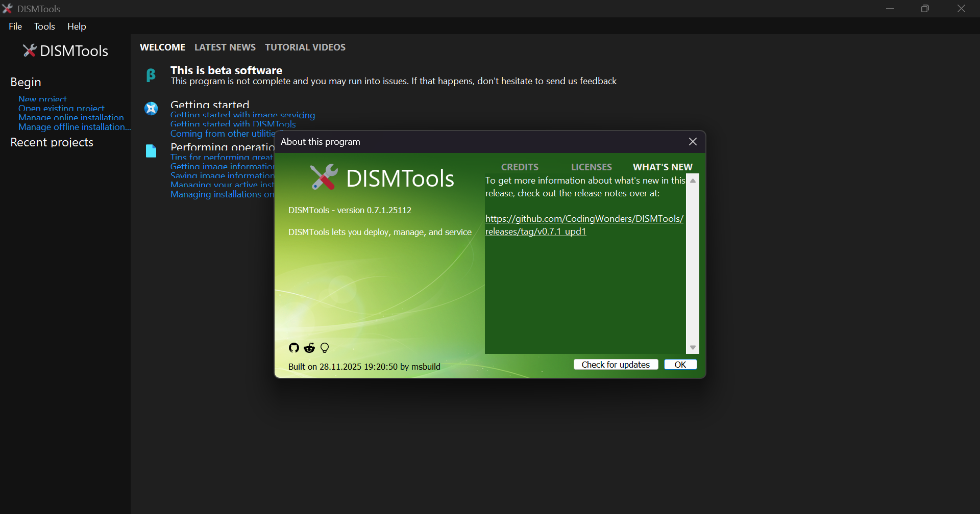The width and height of the screenshot is (980, 514).
Task: Click the Getting started round icon
Action: coord(151,109)
